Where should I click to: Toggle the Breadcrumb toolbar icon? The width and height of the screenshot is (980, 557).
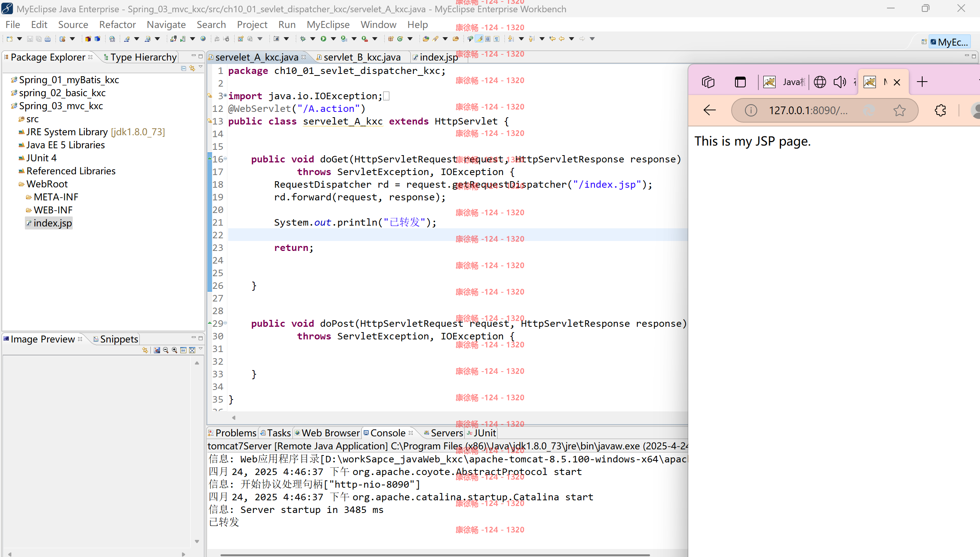tap(470, 39)
